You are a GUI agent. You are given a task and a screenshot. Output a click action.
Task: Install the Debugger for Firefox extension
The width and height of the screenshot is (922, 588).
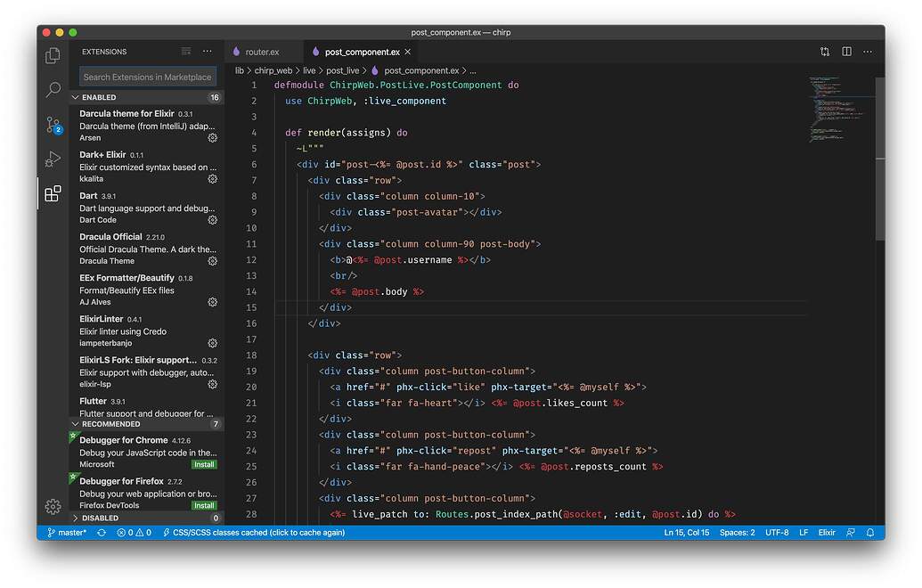(204, 505)
